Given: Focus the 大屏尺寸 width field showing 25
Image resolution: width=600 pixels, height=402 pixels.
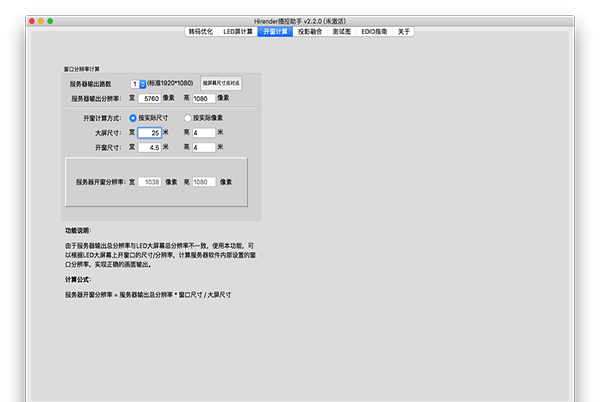Looking at the screenshot, I should pos(150,133).
